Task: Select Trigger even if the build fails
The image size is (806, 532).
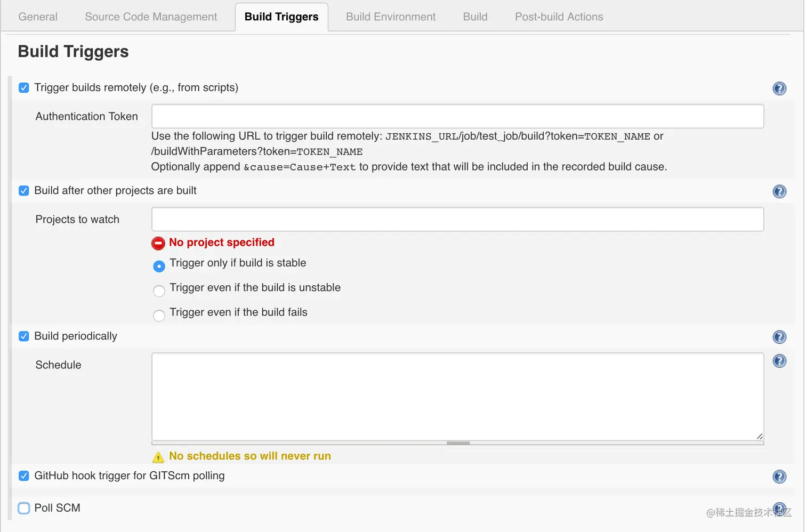Action: 159,316
